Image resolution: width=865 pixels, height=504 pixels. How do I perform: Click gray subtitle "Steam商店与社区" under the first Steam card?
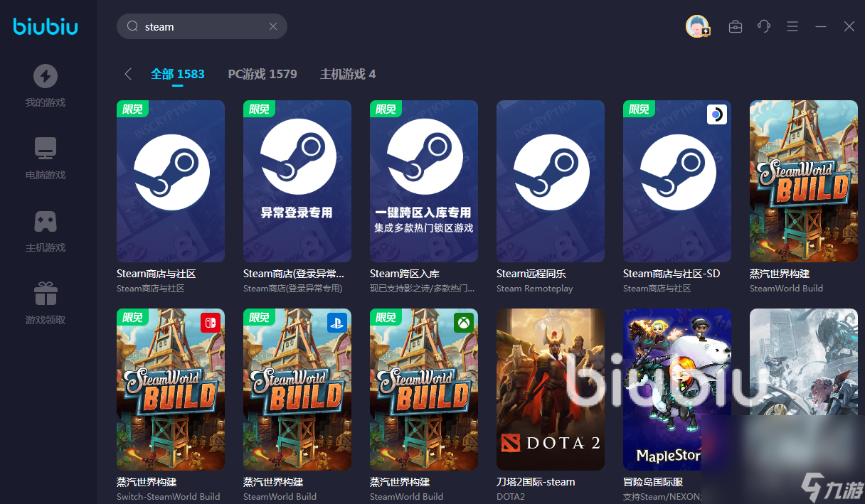click(151, 289)
